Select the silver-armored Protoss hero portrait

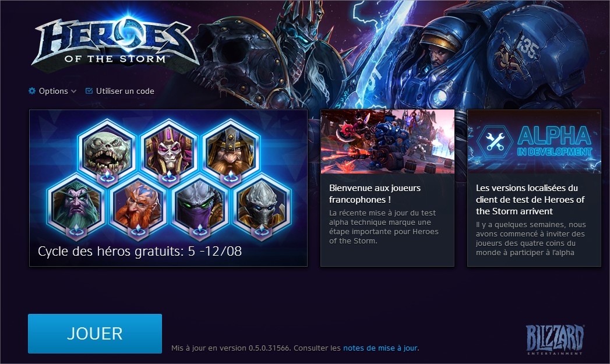(x=262, y=205)
